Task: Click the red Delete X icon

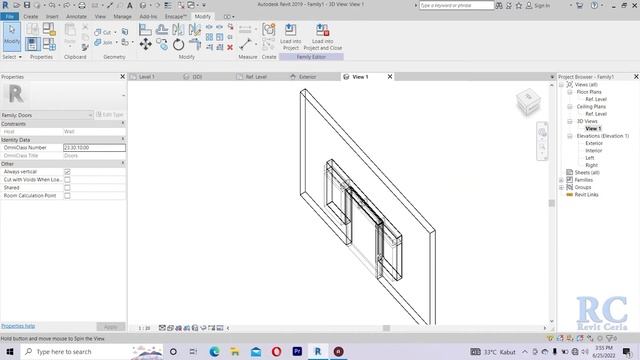Action: pyautogui.click(x=230, y=47)
